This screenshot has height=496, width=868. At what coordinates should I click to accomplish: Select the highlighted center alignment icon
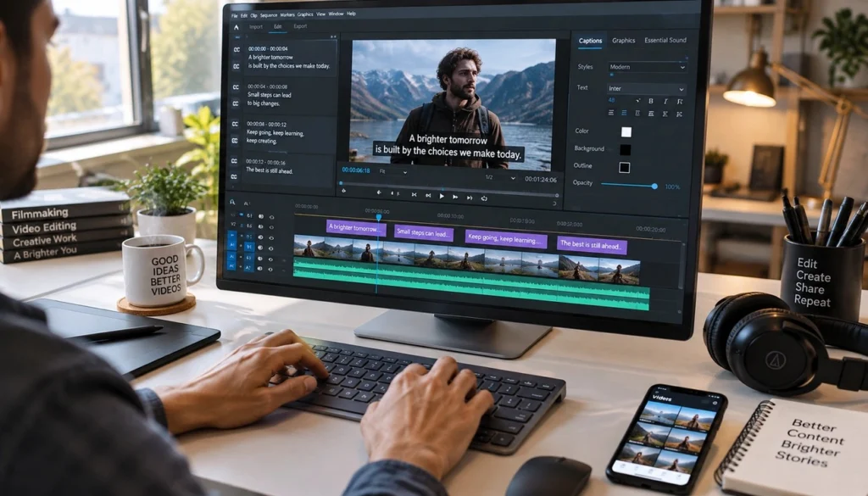coord(624,113)
